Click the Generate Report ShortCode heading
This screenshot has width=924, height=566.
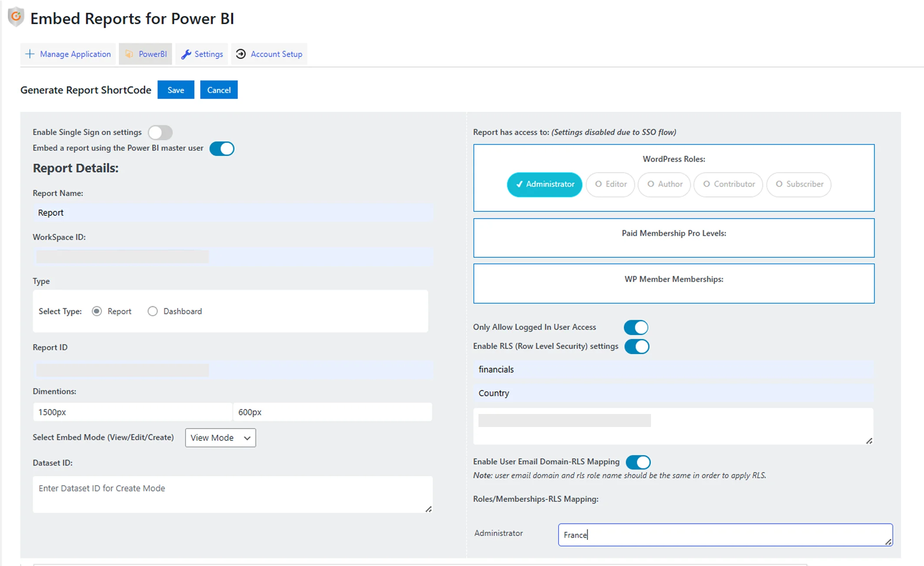86,90
